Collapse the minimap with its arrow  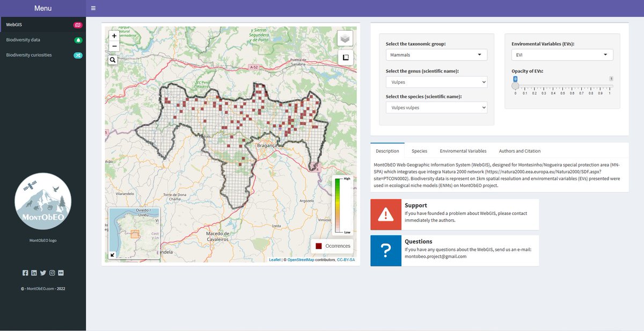point(113,255)
